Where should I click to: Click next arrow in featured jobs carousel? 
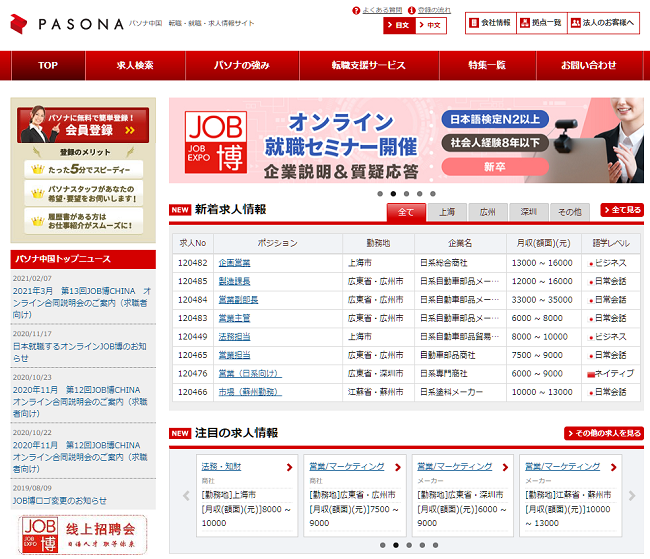(632, 496)
